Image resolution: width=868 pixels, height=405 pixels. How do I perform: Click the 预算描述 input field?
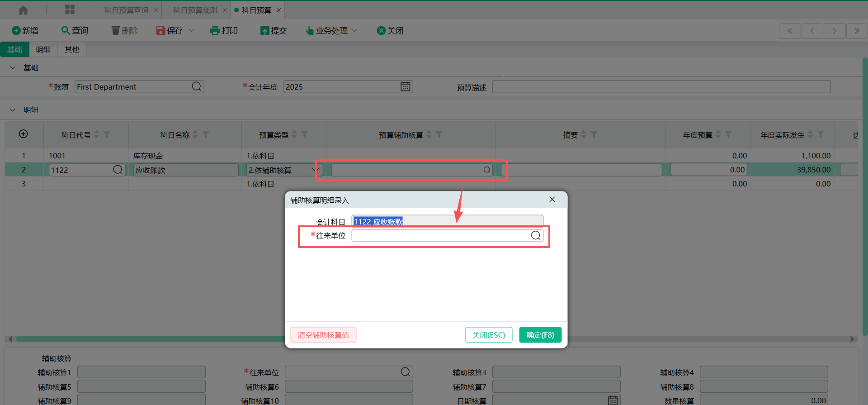(x=661, y=86)
